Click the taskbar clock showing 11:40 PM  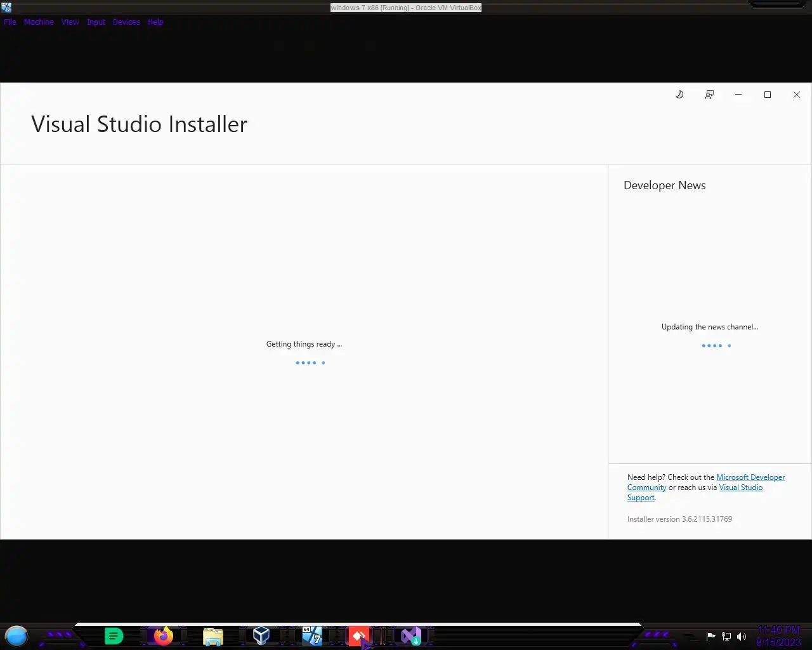tap(778, 636)
